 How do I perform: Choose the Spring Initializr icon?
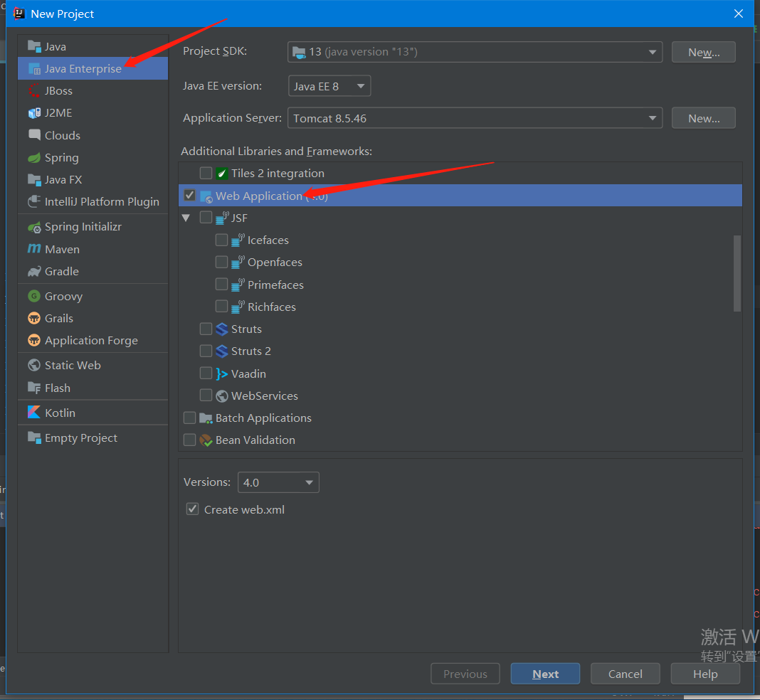[34, 227]
